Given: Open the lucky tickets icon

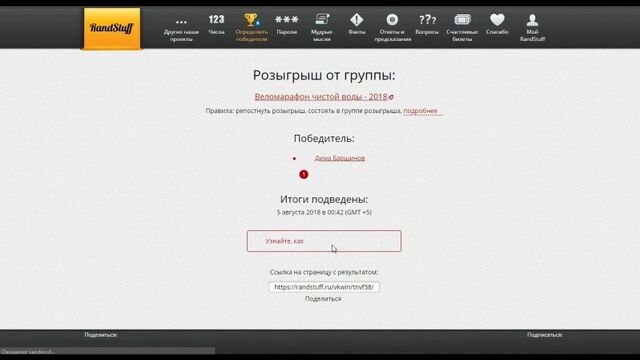Looking at the screenshot, I should pyautogui.click(x=462, y=19).
